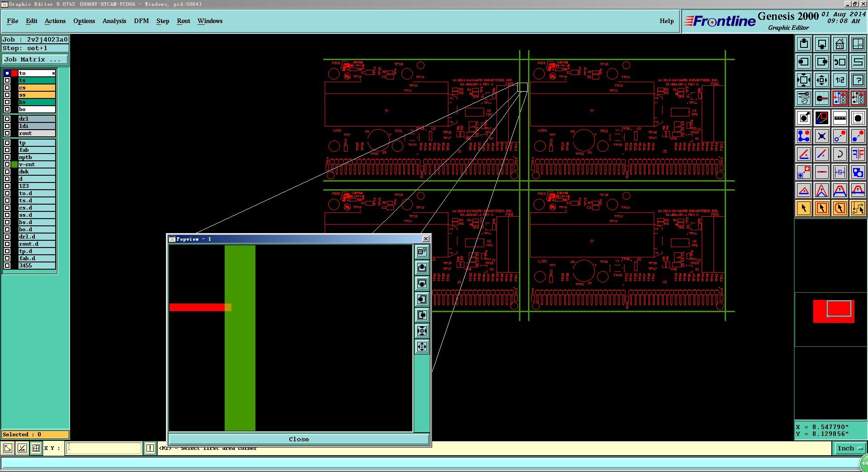Click the rotate feature arrow icon
This screenshot has height=472, width=868.
840,154
